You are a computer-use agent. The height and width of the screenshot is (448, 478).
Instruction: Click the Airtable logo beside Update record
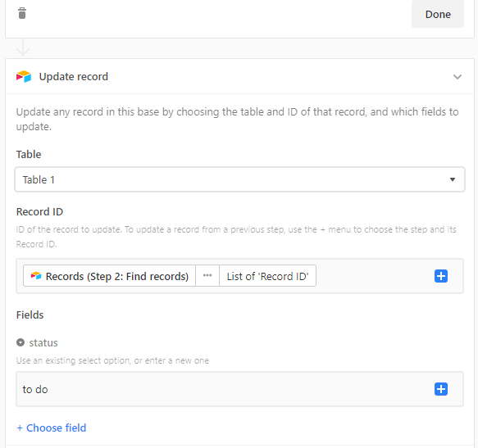(24, 76)
